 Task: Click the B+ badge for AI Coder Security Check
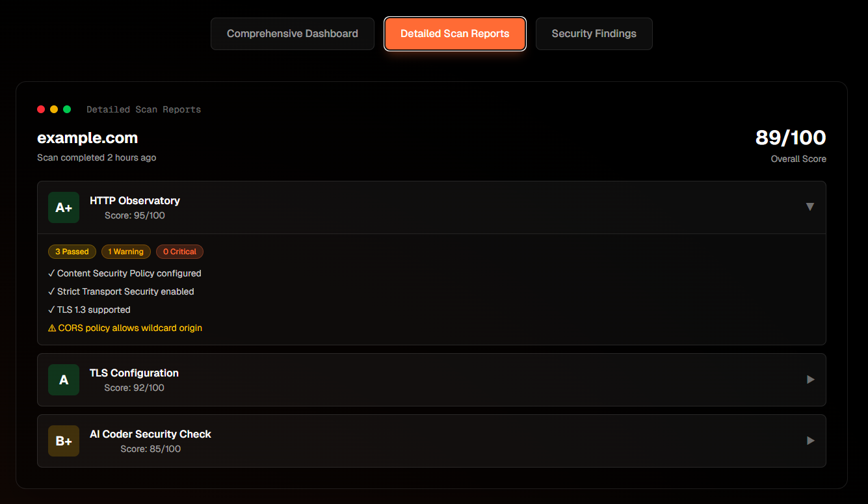63,440
